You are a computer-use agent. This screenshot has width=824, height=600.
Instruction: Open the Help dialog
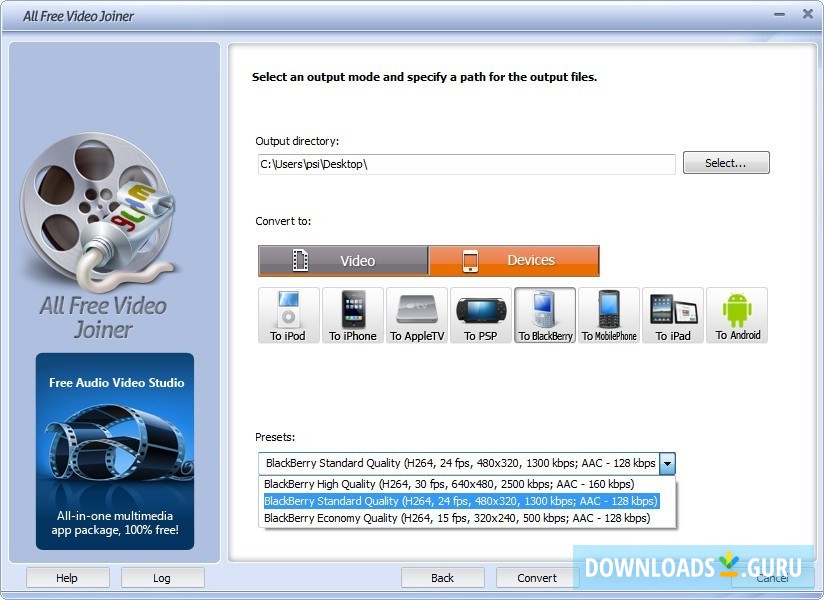click(x=67, y=577)
